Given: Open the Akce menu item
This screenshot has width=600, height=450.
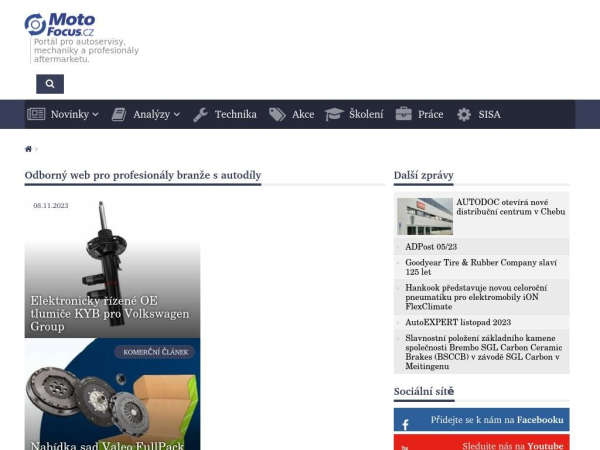Looking at the screenshot, I should click(303, 114).
